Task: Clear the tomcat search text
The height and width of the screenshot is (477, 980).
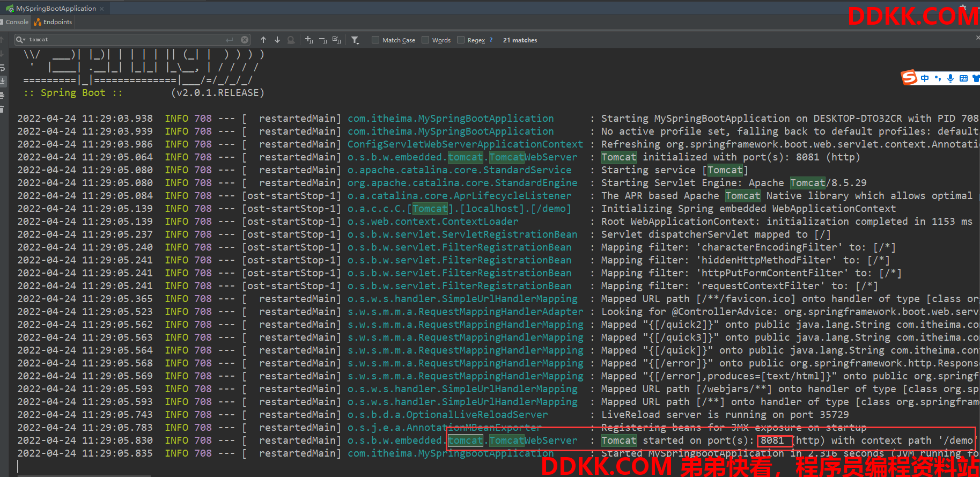Action: [x=245, y=40]
